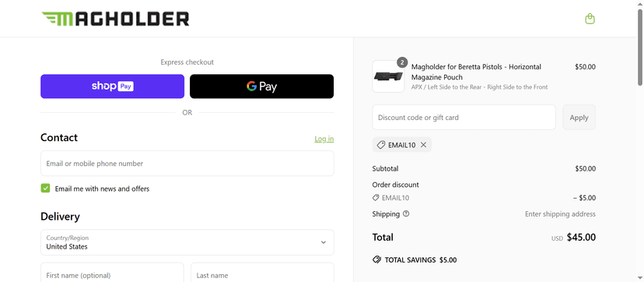Click the discount tag icon in EMAIL10 chip
This screenshot has width=644, height=282.
[x=381, y=145]
